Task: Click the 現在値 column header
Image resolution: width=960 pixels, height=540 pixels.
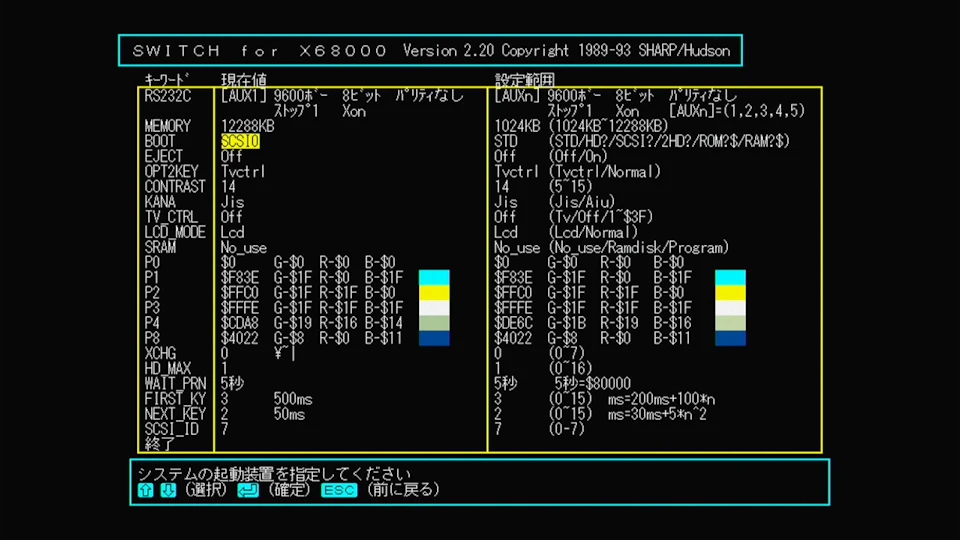Action: point(244,80)
